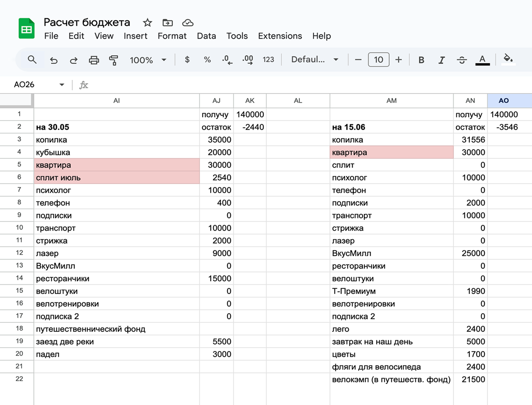532x405 pixels.
Task: Select cell with value 31556
Action: coord(470,140)
